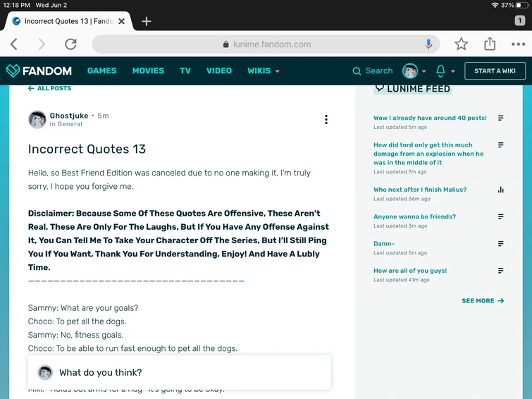This screenshot has height=399, width=532.
Task: Reload the page with the refresh icon
Action: [70, 44]
